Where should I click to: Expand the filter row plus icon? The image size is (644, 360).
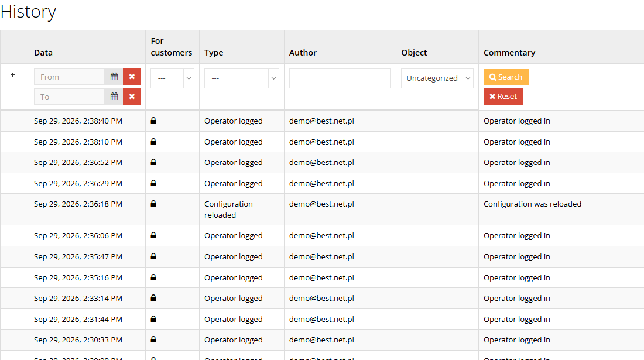13,75
